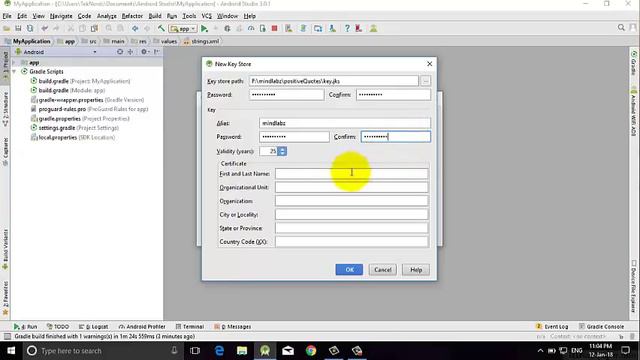Click Cancel in New Key Store
This screenshot has width=640, height=360.
tap(382, 269)
